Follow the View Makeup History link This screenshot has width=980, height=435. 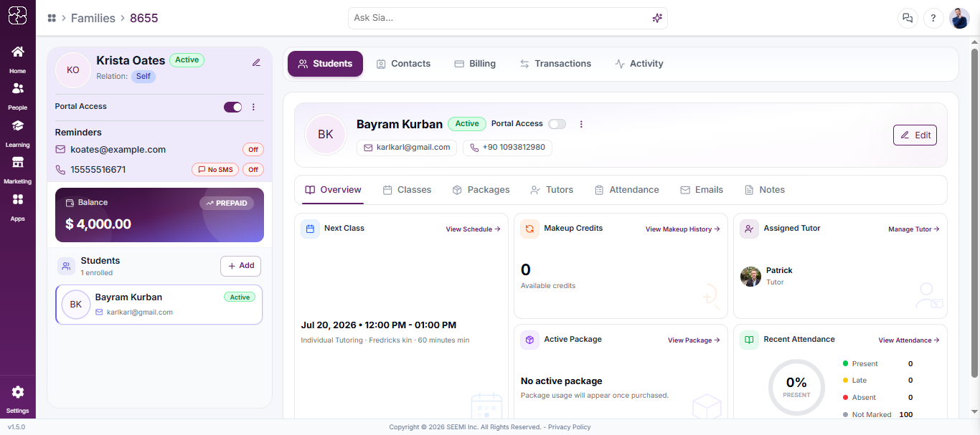(682, 229)
